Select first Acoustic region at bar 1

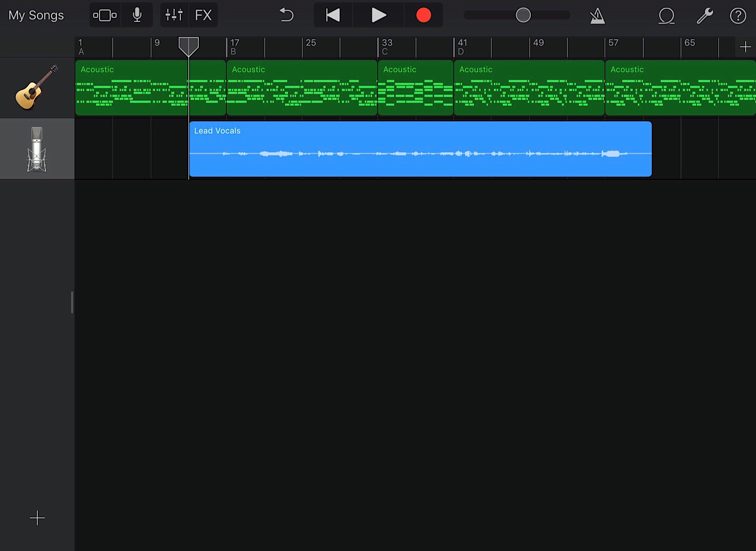(x=151, y=88)
